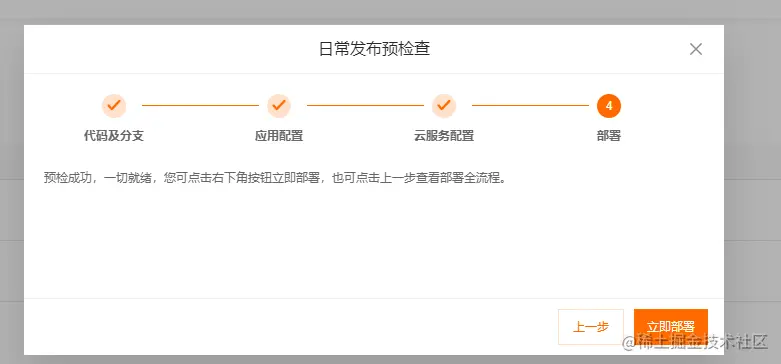Click progress line between 代码及分支 and 应用配置

click(200, 106)
